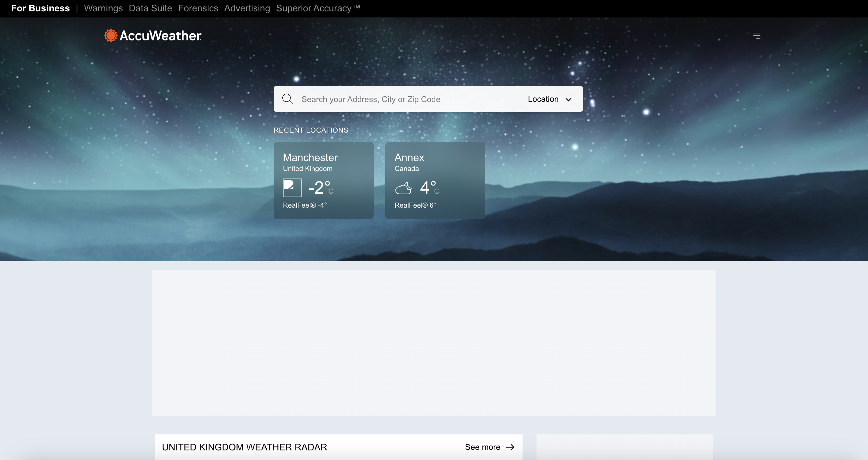Open the Advertising top bar link
This screenshot has height=460, width=868.
(247, 8)
